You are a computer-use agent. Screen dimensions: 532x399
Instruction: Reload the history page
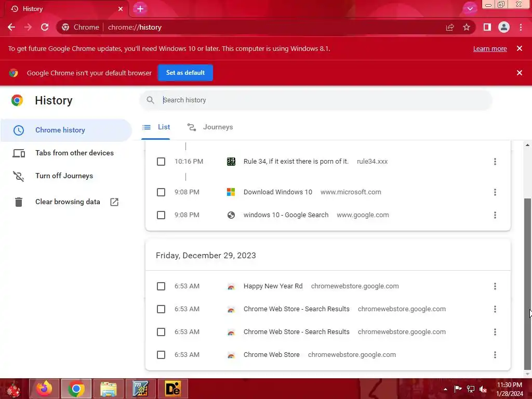45,27
